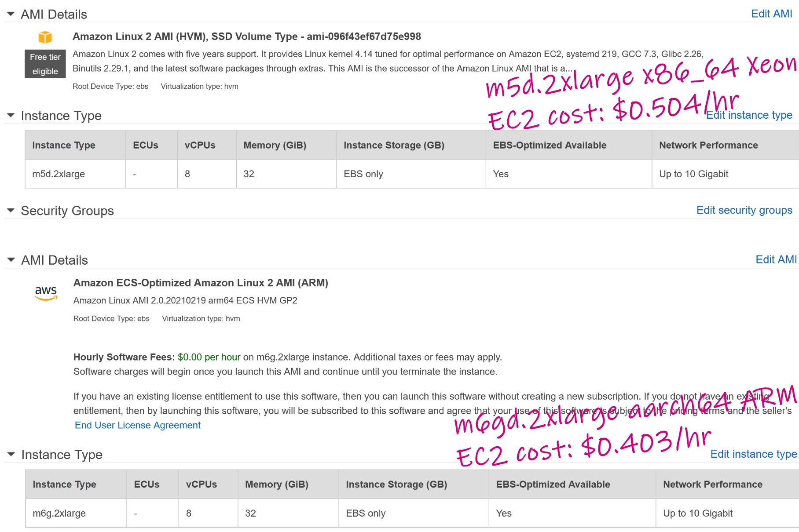The image size is (799, 532).
Task: Click Edit instance type for m5d.2xlarge
Action: tap(749, 115)
